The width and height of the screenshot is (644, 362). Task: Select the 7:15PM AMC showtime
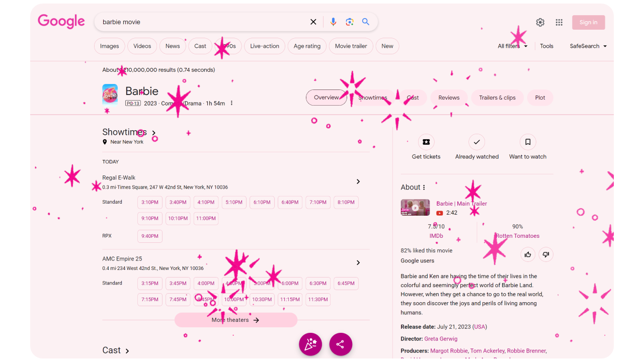[150, 300]
